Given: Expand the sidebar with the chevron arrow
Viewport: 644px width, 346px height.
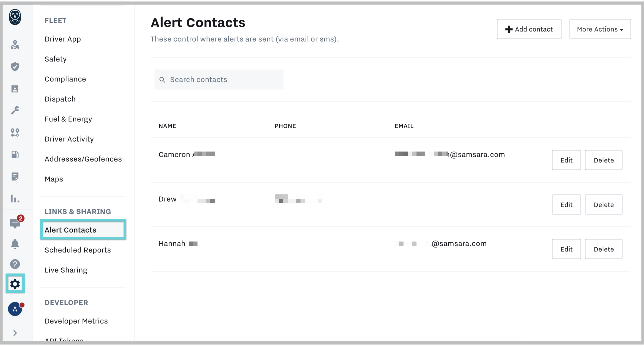Looking at the screenshot, I should point(15,333).
